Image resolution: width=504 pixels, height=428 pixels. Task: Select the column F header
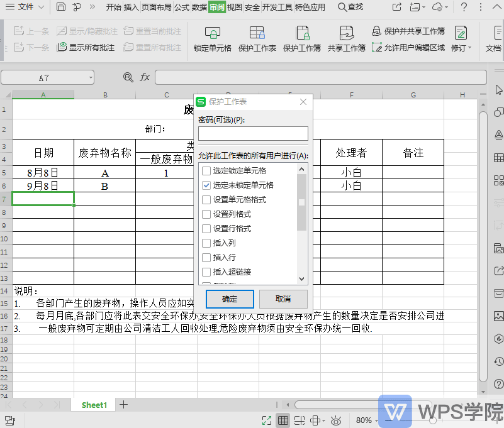coord(351,95)
